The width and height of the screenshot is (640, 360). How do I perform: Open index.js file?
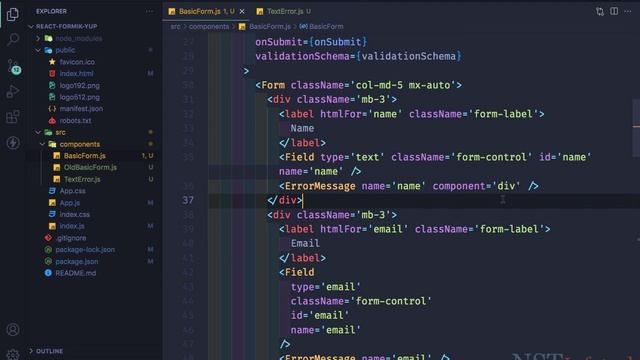72,226
